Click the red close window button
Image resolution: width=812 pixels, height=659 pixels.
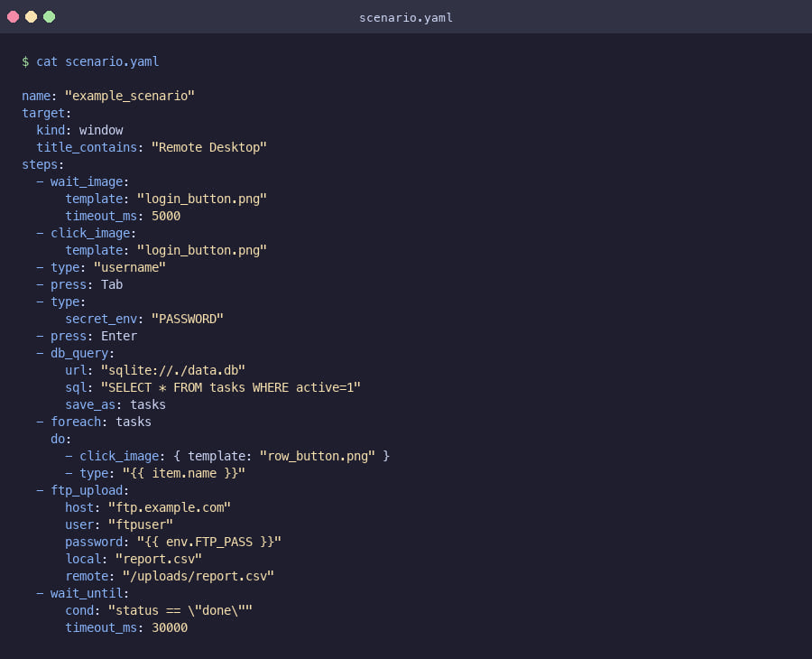pyautogui.click(x=13, y=16)
